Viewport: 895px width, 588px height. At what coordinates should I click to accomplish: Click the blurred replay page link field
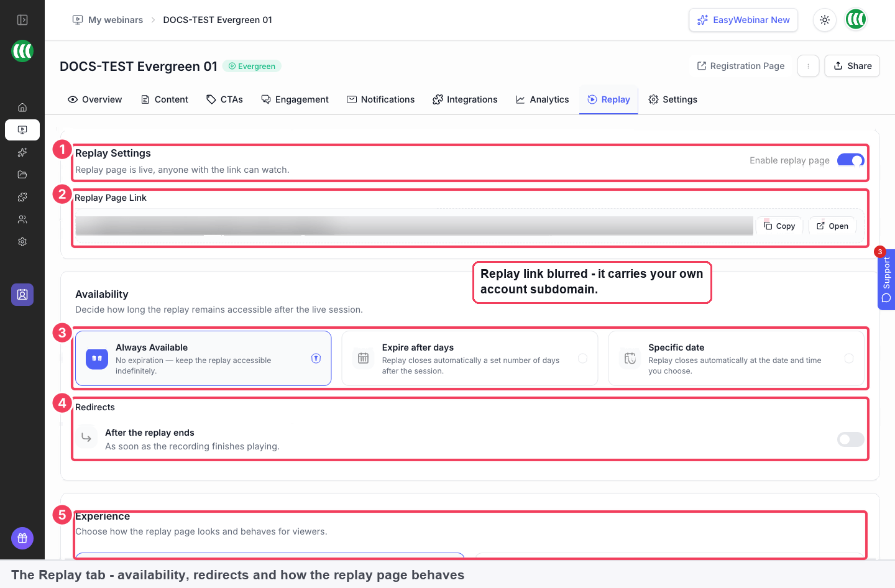coord(415,226)
